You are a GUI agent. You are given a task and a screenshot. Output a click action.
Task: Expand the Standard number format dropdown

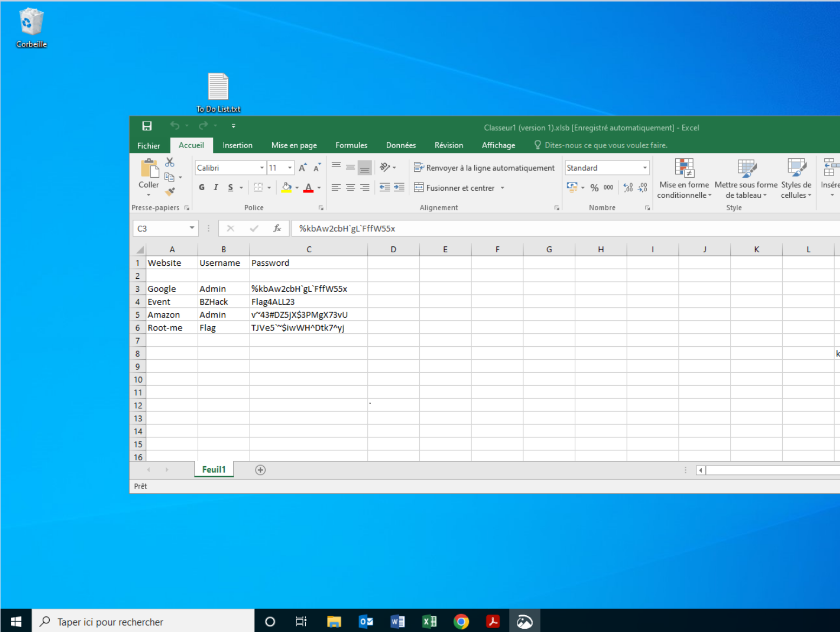(x=644, y=168)
